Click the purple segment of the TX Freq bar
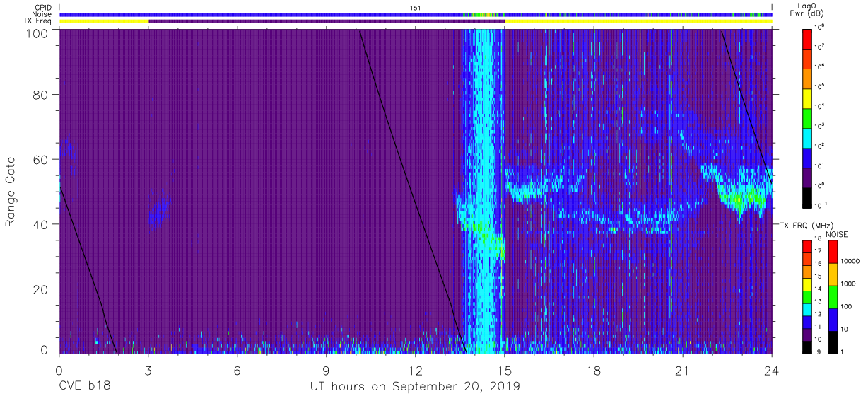Image resolution: width=868 pixels, height=401 pixels. (x=327, y=21)
